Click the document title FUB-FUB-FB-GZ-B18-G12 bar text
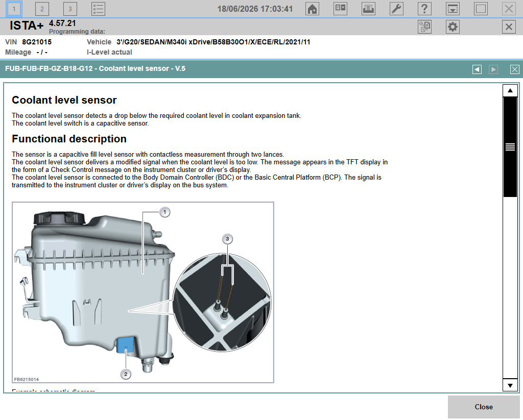Viewport: 523px width, 420px height. 95,68
